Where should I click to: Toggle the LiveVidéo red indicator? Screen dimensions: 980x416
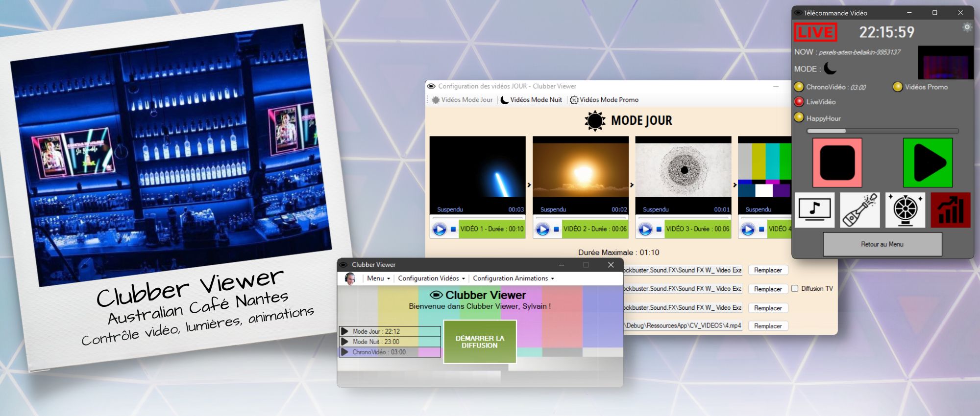click(x=799, y=101)
